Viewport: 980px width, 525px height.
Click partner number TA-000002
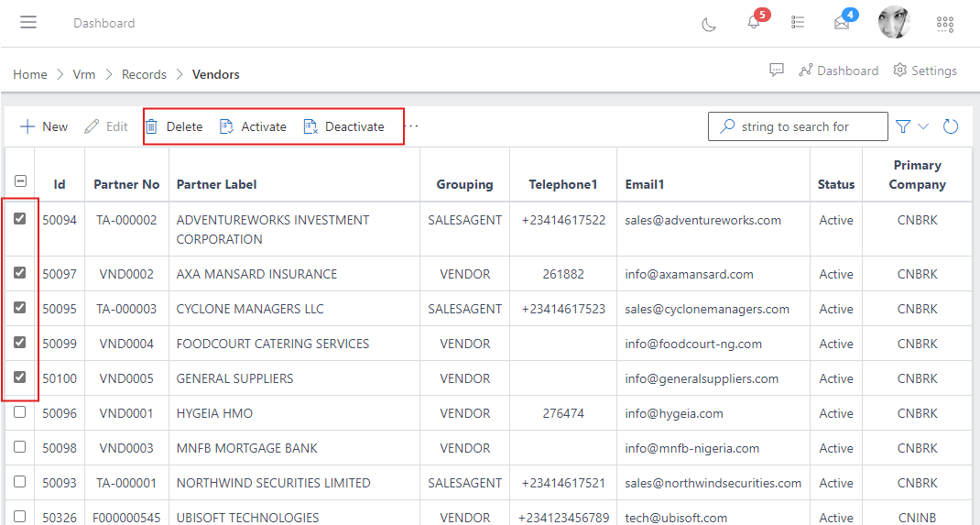126,220
